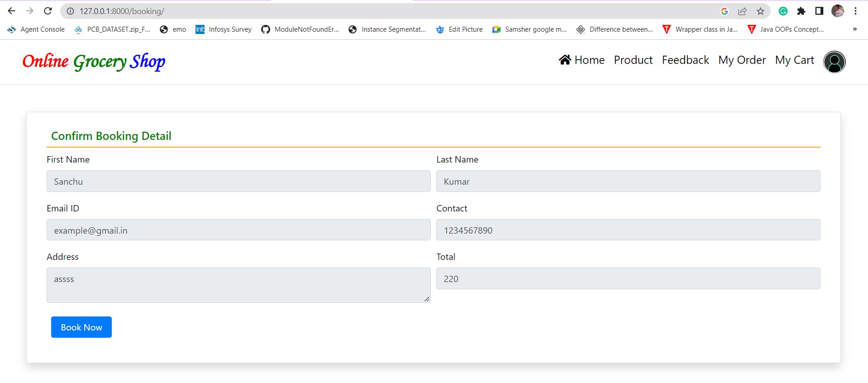Open My Cart page
This screenshot has height=383, width=868.
pyautogui.click(x=794, y=60)
